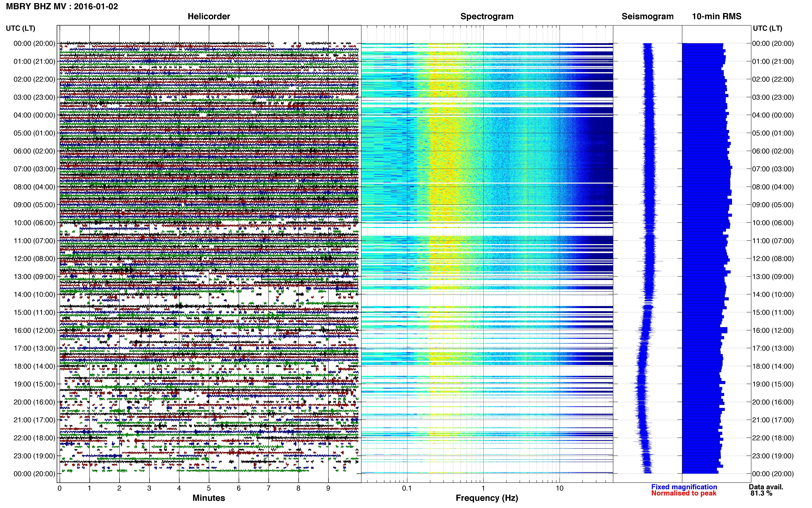Click the right 'UTC (LT)' axis label
Viewport: 812px width, 508px height.
tap(767, 29)
